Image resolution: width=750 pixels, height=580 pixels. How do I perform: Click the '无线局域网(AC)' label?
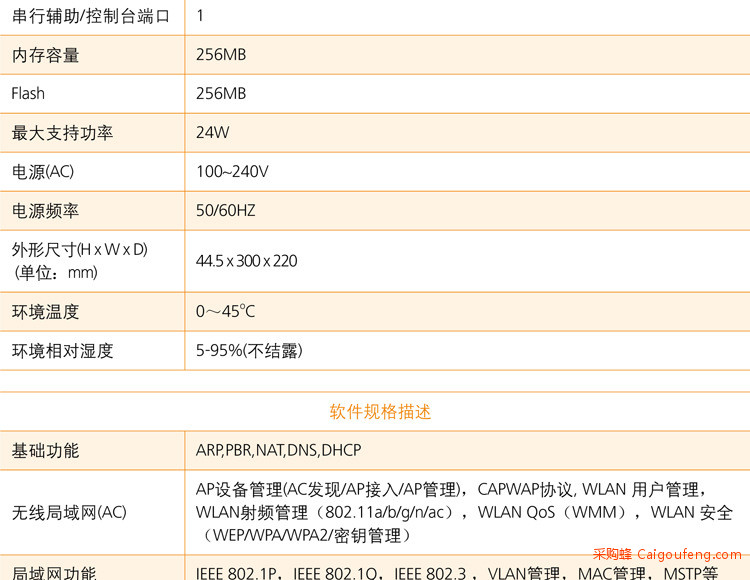pos(69,513)
